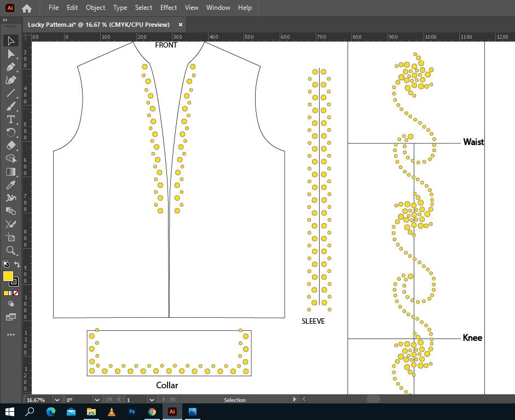Open the Window menu
Image resolution: width=515 pixels, height=420 pixels.
[x=218, y=8]
